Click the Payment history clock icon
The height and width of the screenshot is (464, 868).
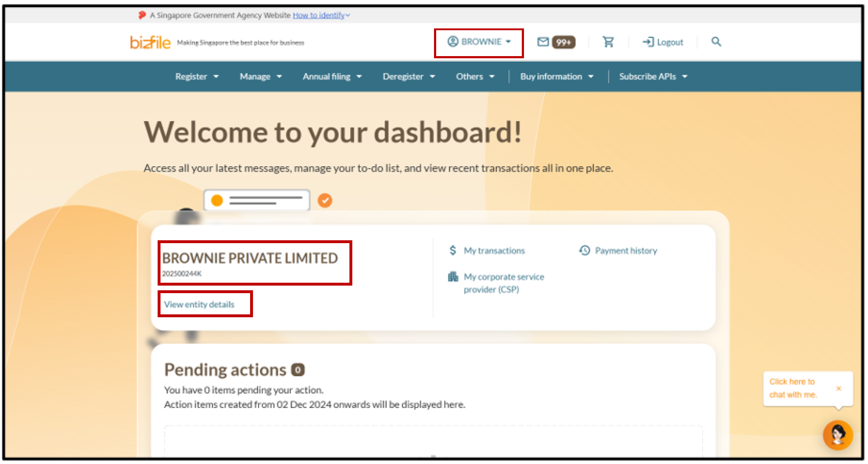pos(584,250)
